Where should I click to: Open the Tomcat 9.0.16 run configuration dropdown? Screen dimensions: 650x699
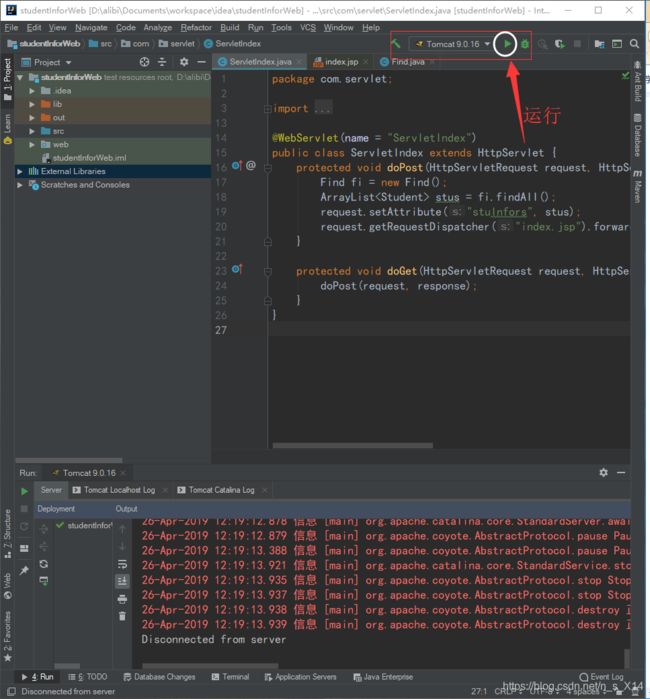click(x=452, y=44)
